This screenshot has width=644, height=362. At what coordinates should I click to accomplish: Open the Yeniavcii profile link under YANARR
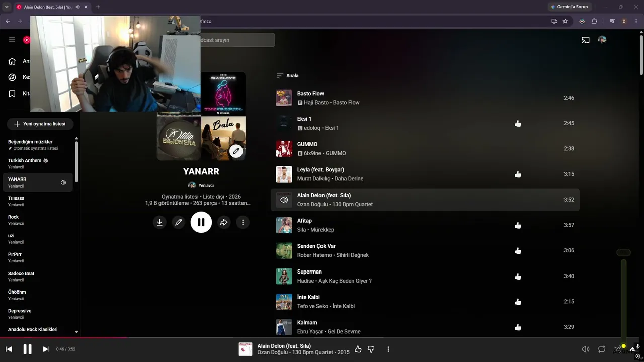point(201,185)
